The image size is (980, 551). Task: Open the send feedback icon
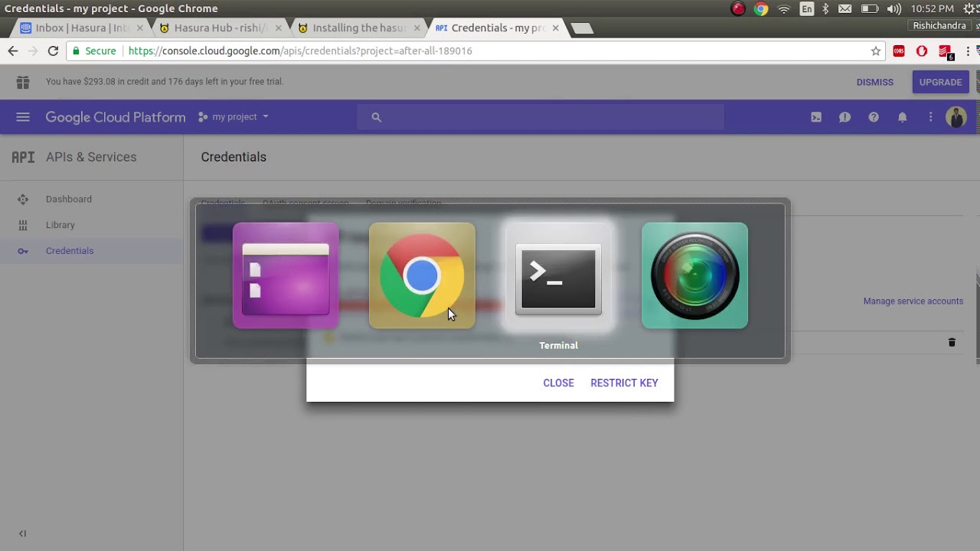844,117
